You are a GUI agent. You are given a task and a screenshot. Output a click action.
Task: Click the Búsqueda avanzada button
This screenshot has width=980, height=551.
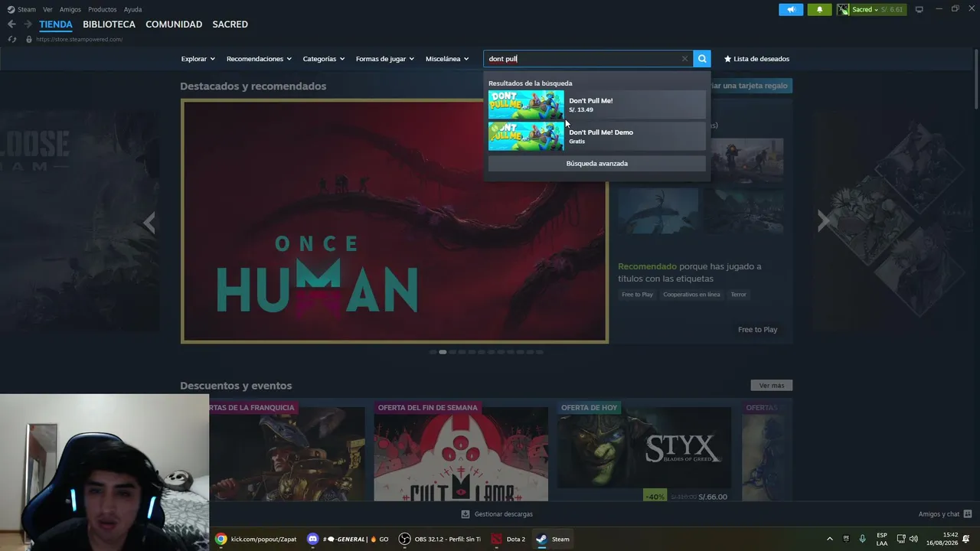pos(596,164)
